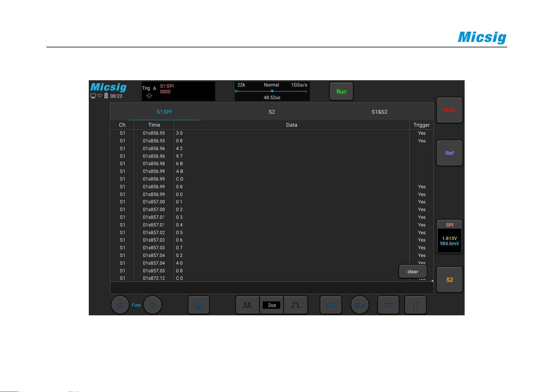Select the row with data 3 0

(x=272, y=133)
